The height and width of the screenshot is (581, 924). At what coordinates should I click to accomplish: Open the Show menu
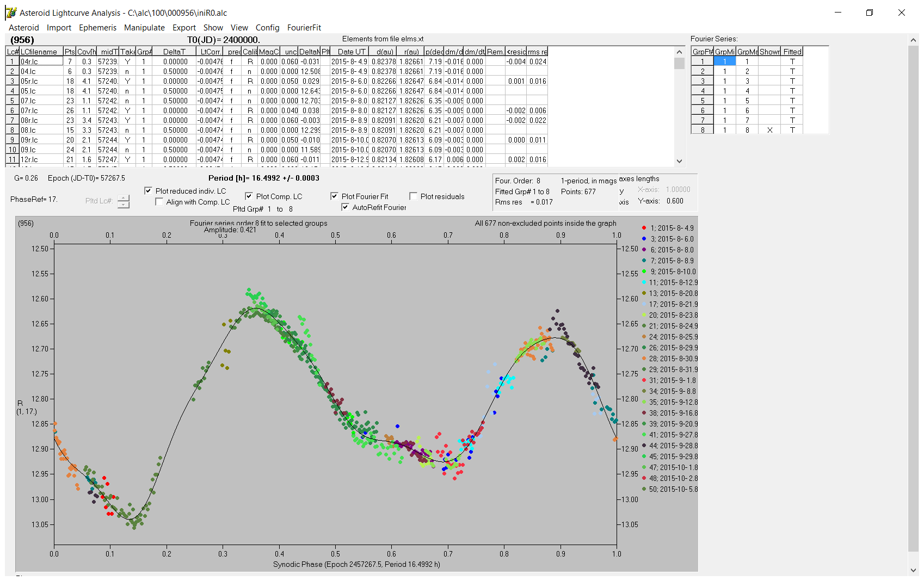coord(213,28)
